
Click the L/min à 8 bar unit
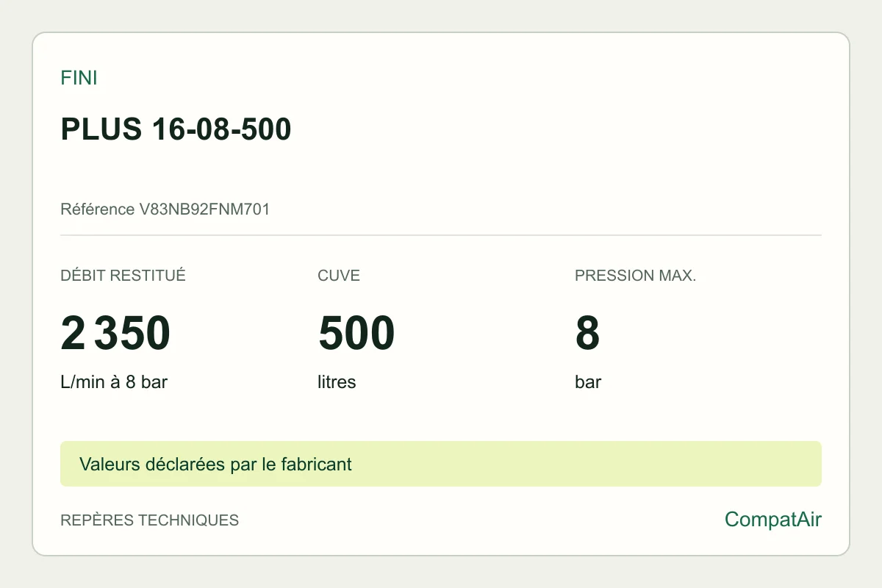tap(114, 382)
